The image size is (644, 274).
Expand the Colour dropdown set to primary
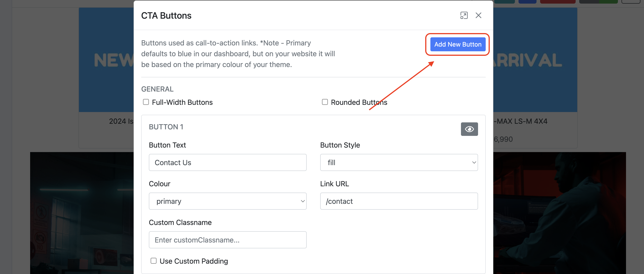pyautogui.click(x=228, y=201)
